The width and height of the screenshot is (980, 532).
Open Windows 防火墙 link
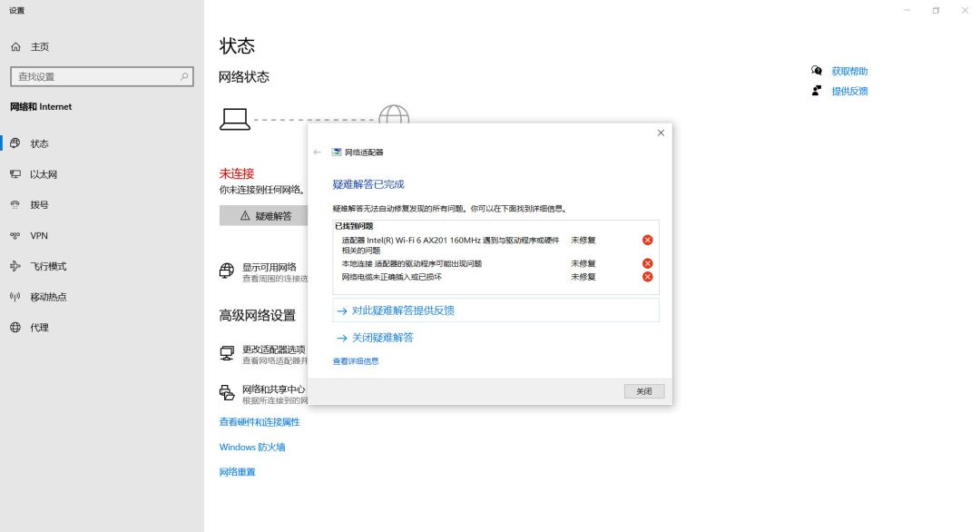(252, 447)
